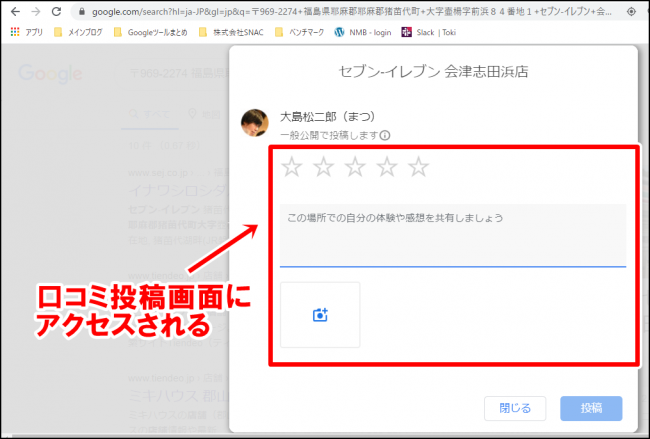The width and height of the screenshot is (650, 439).
Task: Submit the review with the 投稿 button
Action: point(591,408)
